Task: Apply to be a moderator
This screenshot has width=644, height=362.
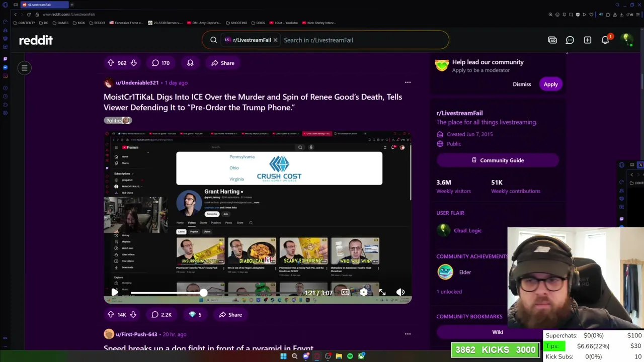Action: tap(550, 84)
